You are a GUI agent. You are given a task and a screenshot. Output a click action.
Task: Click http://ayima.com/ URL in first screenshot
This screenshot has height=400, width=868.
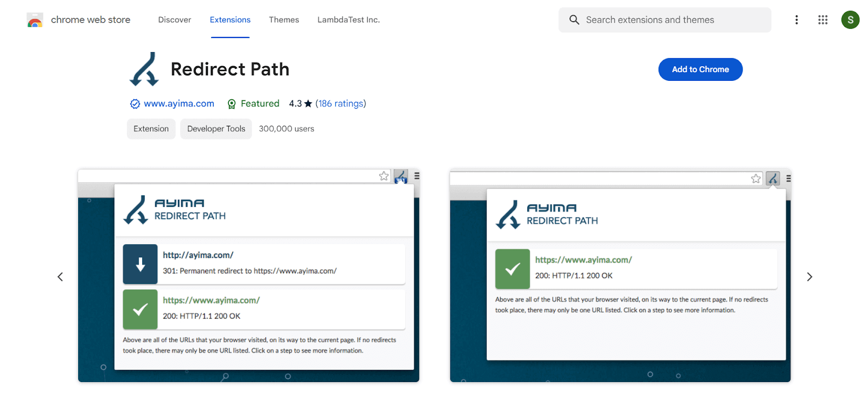(198, 255)
